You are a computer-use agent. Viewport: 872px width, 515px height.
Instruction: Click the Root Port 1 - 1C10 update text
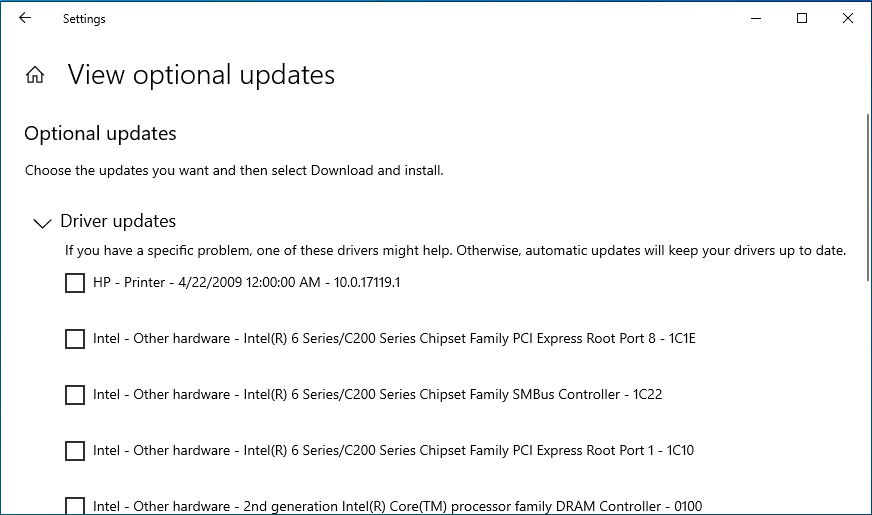393,451
